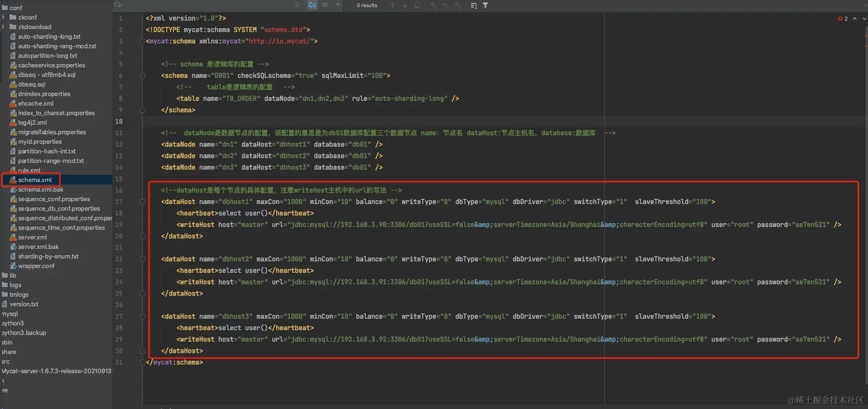Click the new line icon in find bar
The height and width of the screenshot is (409, 868).
coord(297,5)
